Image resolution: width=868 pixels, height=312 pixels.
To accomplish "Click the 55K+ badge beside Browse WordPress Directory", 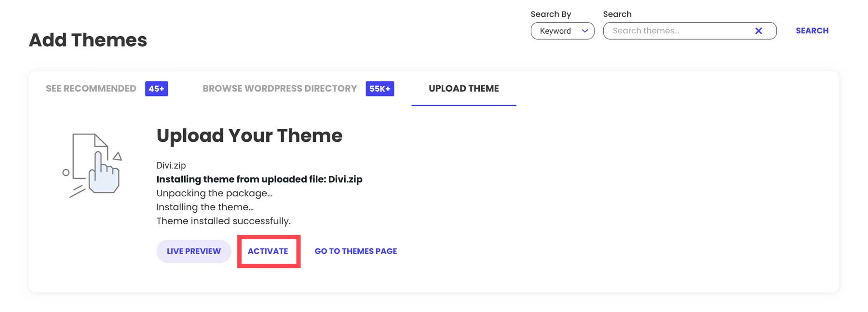I will tap(380, 89).
